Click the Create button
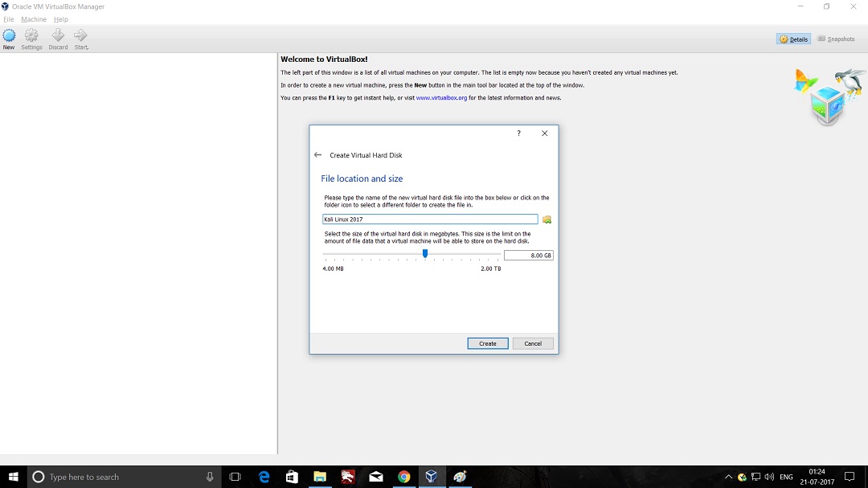The image size is (868, 488). tap(488, 343)
